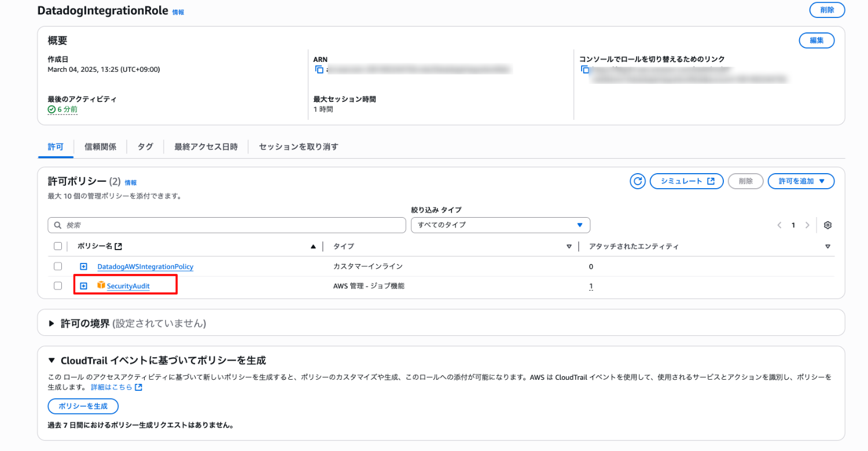The height and width of the screenshot is (451, 868).
Task: Click page number 1 in pagination
Action: click(793, 225)
